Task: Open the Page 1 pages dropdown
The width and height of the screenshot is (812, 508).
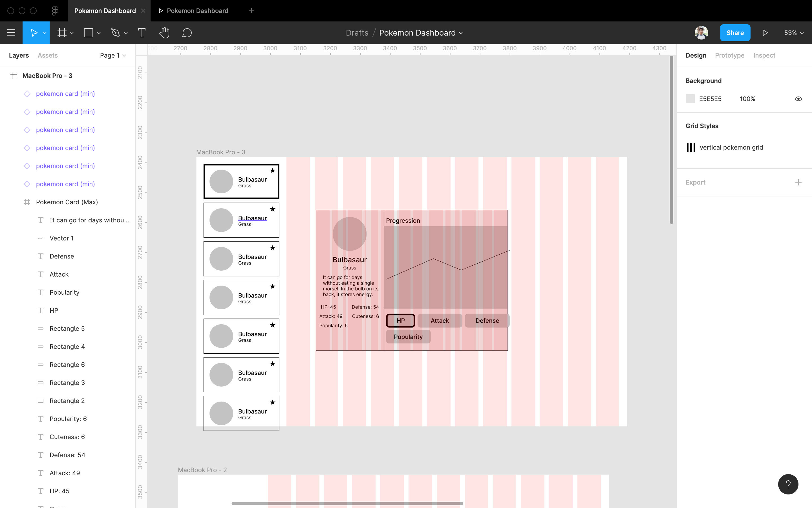Action: pyautogui.click(x=113, y=55)
